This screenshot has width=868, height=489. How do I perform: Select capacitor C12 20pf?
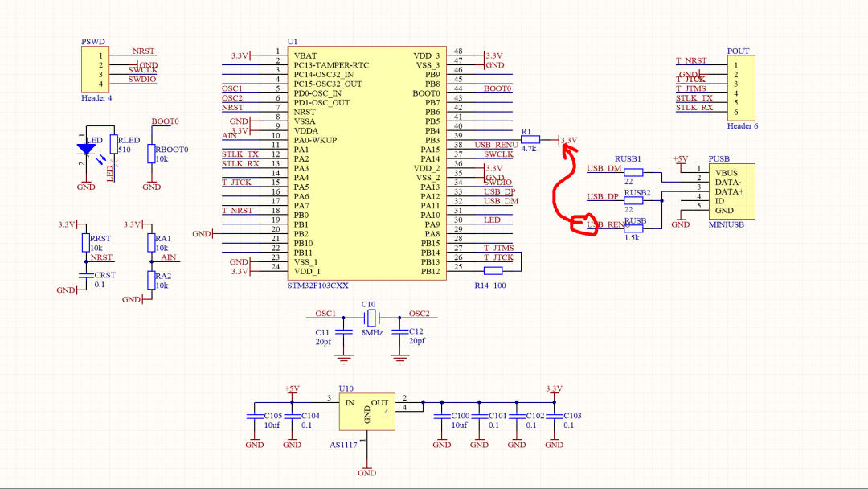pyautogui.click(x=399, y=331)
